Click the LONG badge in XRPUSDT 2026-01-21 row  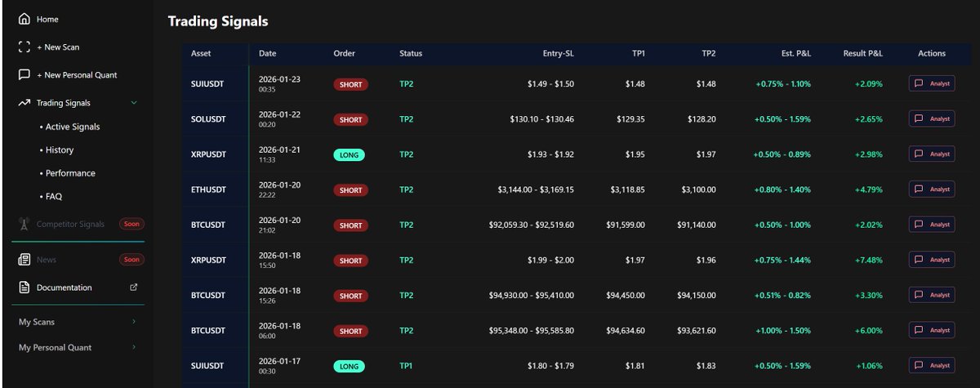[x=350, y=154]
